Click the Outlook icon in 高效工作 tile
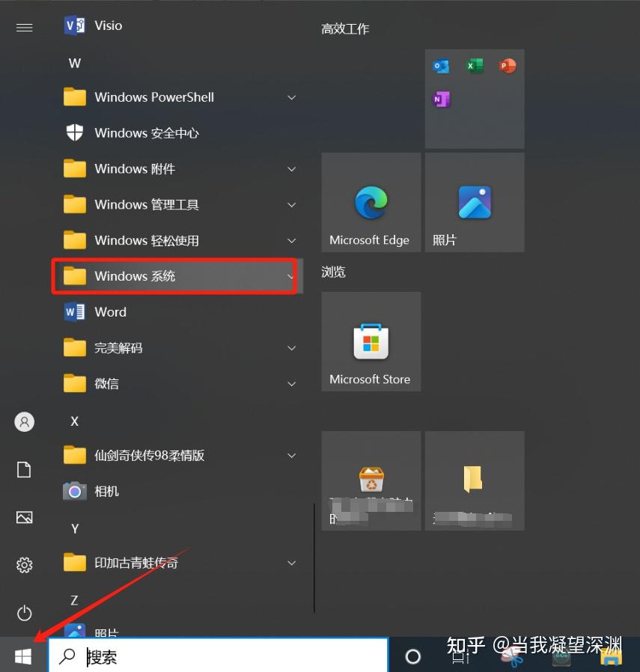640x672 pixels. 441,66
